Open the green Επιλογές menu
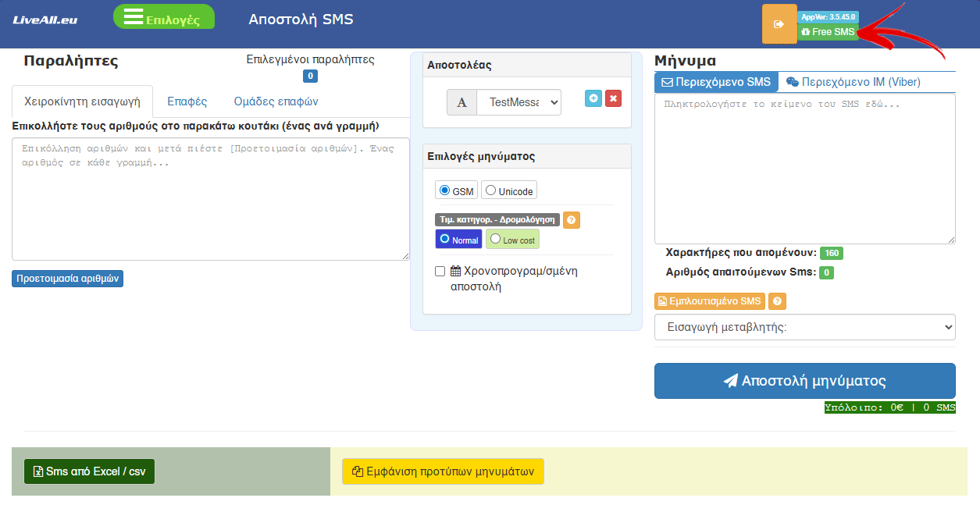The height and width of the screenshot is (505, 980). (164, 19)
